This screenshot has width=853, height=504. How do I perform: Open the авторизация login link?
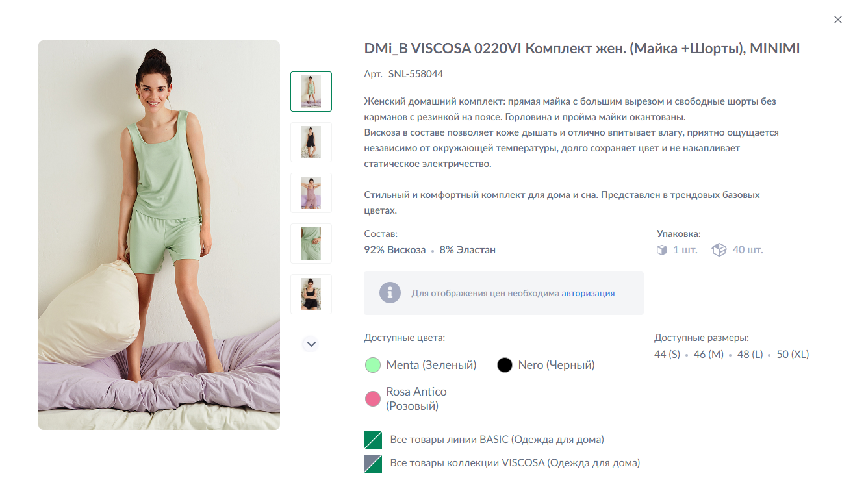(x=588, y=293)
